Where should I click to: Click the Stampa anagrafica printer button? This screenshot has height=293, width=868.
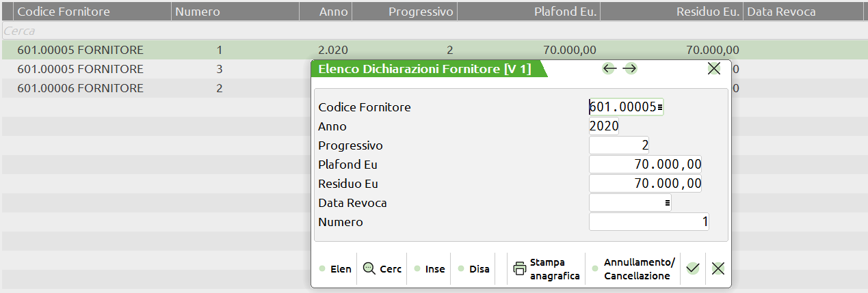click(546, 269)
